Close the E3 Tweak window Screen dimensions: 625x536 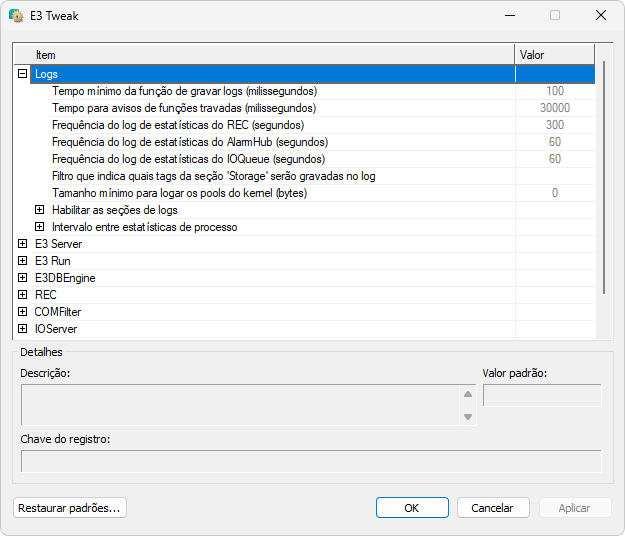click(x=601, y=16)
